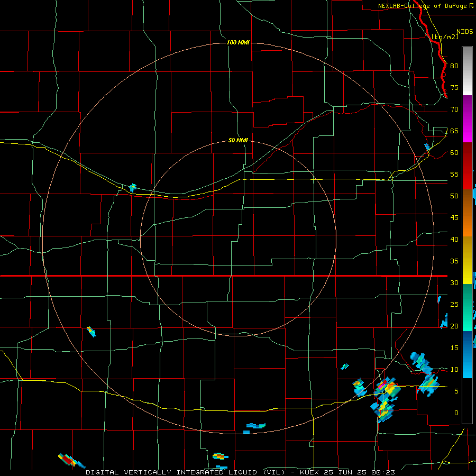Click the brown-orange segment of the color bar
Image resolution: width=476 pixels, height=476 pixels.
(467, 213)
